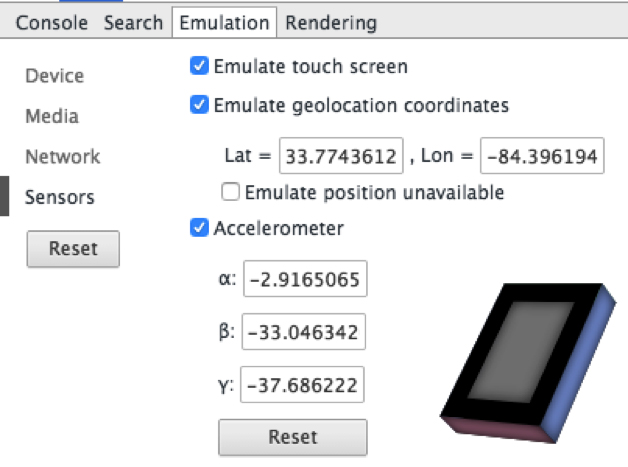Disable Emulate touch screen checkbox

pyautogui.click(x=198, y=67)
